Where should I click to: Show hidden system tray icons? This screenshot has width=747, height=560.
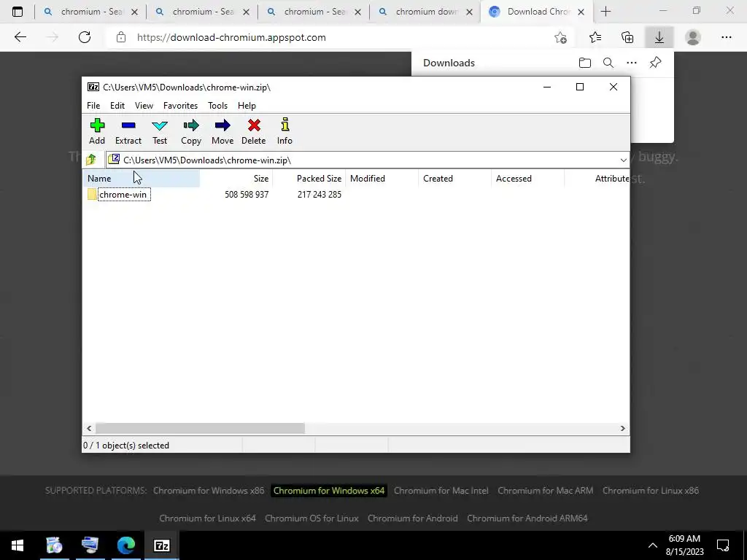[653, 545]
